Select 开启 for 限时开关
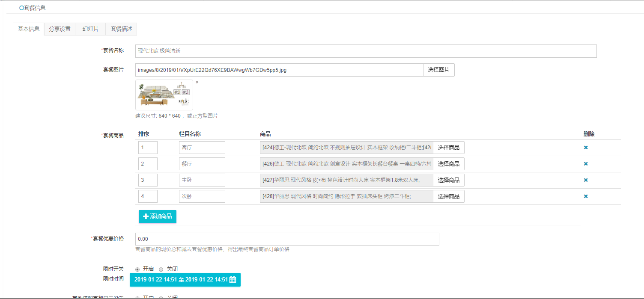This screenshot has height=299, width=644. (x=137, y=269)
